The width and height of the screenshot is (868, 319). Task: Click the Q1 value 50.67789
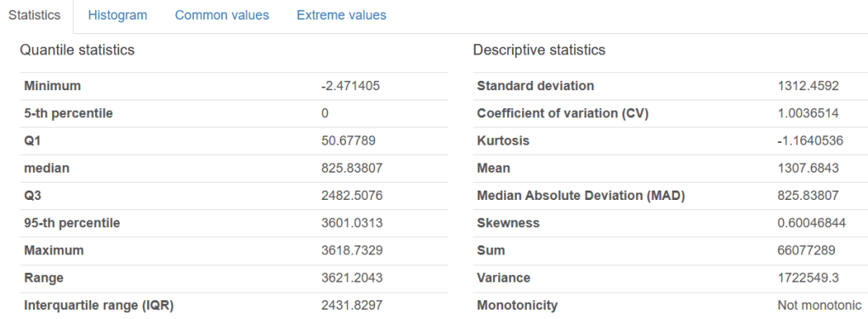(349, 140)
